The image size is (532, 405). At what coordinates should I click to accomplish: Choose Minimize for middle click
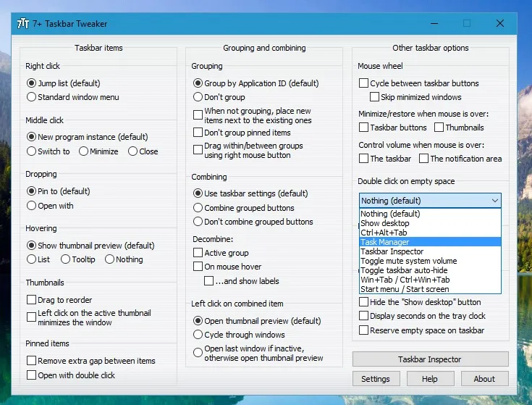coord(84,151)
